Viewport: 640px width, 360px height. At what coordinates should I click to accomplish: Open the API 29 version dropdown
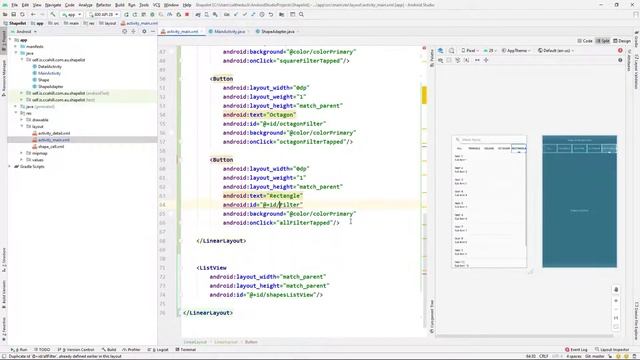tap(490, 51)
